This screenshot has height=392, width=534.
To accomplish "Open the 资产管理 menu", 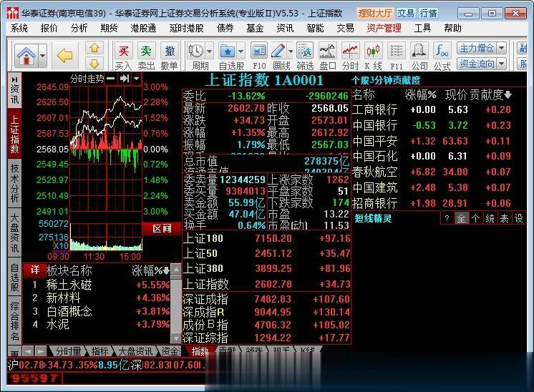I will click(x=384, y=28).
